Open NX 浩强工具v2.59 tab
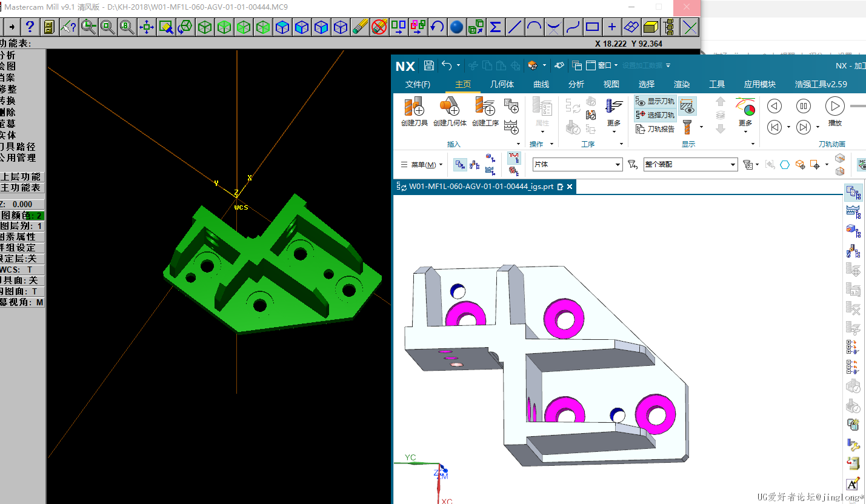Screen dimensions: 866x504 click(x=821, y=84)
